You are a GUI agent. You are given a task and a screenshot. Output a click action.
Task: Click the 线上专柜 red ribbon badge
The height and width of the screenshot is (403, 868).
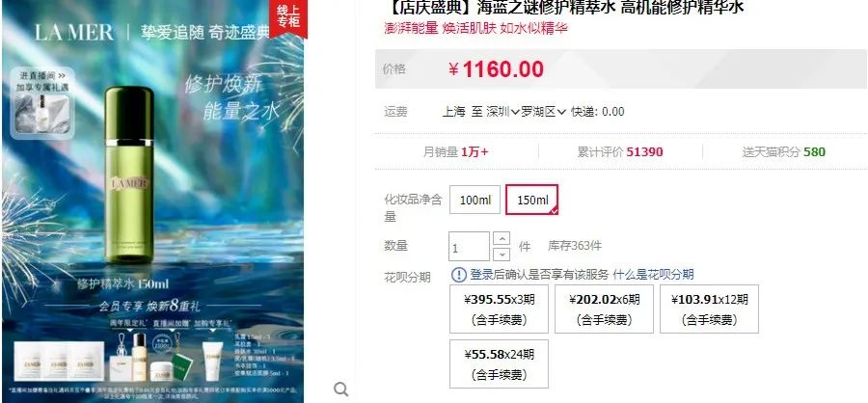[x=287, y=16]
